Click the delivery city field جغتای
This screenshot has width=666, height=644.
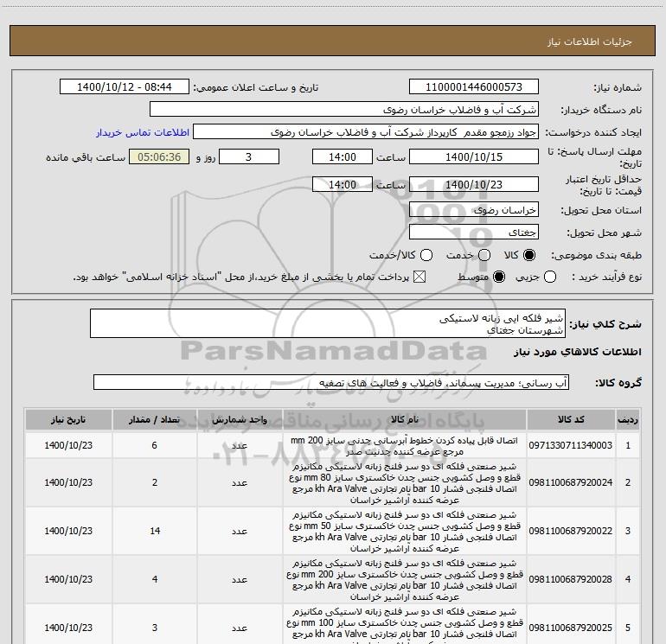click(474, 233)
